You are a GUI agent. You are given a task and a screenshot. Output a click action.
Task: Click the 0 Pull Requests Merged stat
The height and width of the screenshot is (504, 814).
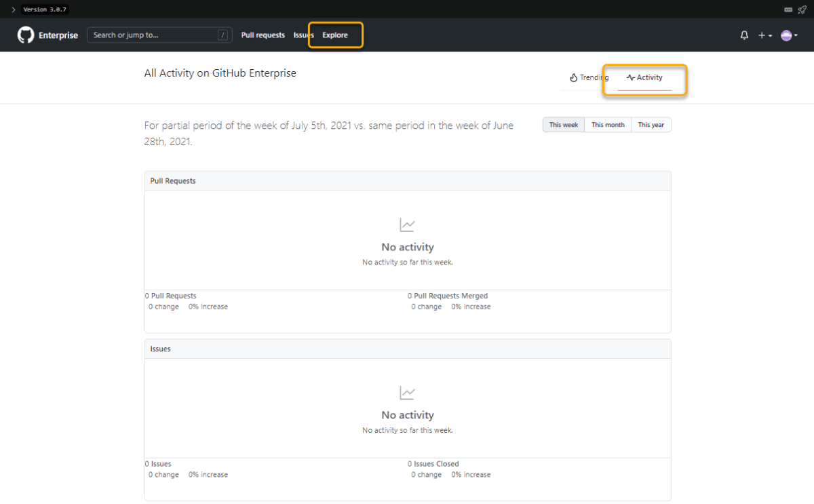click(x=448, y=296)
